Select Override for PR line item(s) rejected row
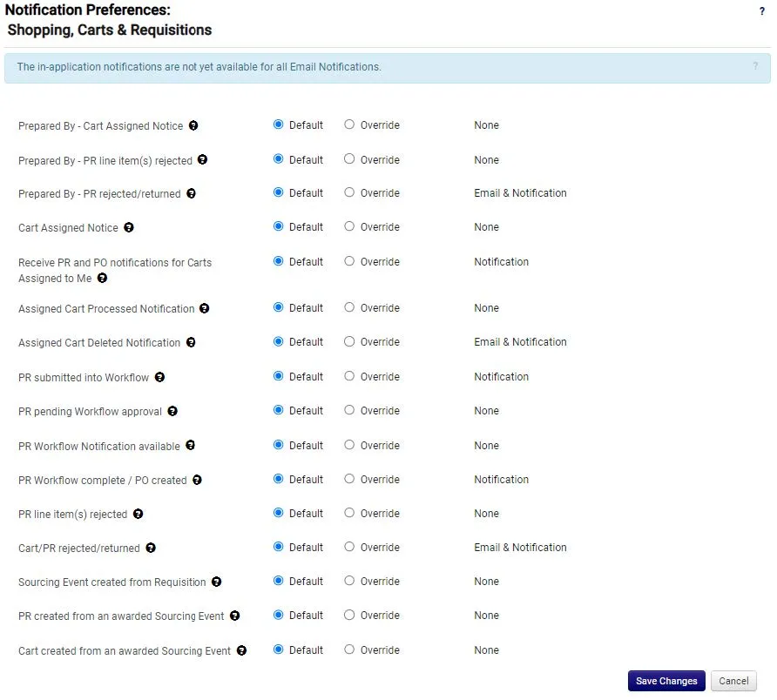777x700 pixels. 349,513
